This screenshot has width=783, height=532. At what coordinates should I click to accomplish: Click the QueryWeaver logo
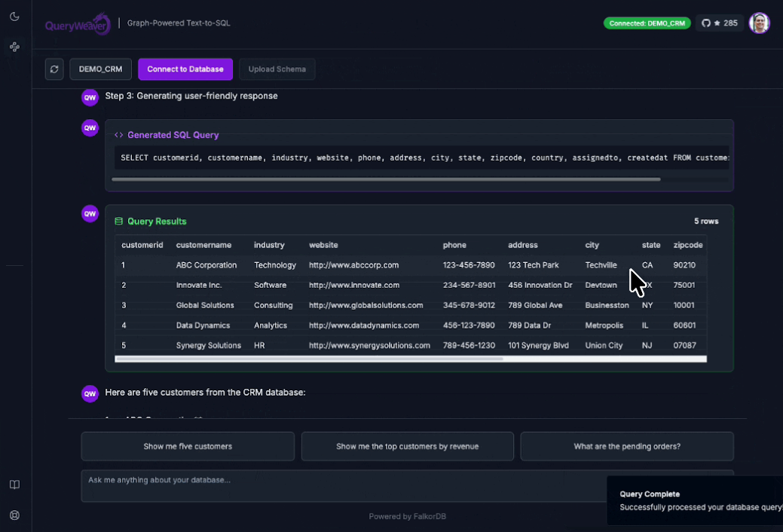tap(78, 24)
